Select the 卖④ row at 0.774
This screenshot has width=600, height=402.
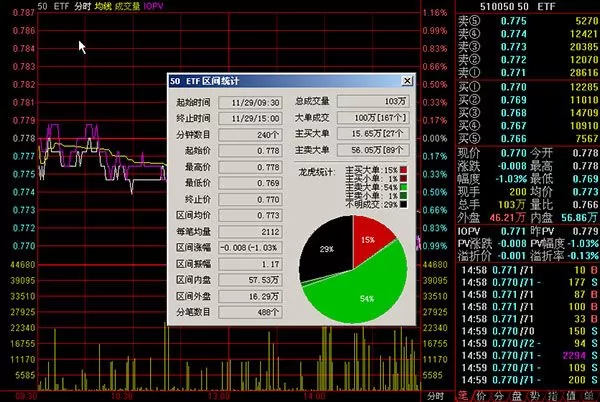coord(528,34)
